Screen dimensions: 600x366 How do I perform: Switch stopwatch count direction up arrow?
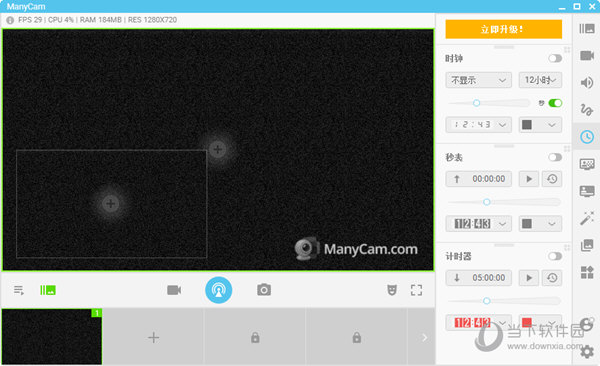point(457,179)
